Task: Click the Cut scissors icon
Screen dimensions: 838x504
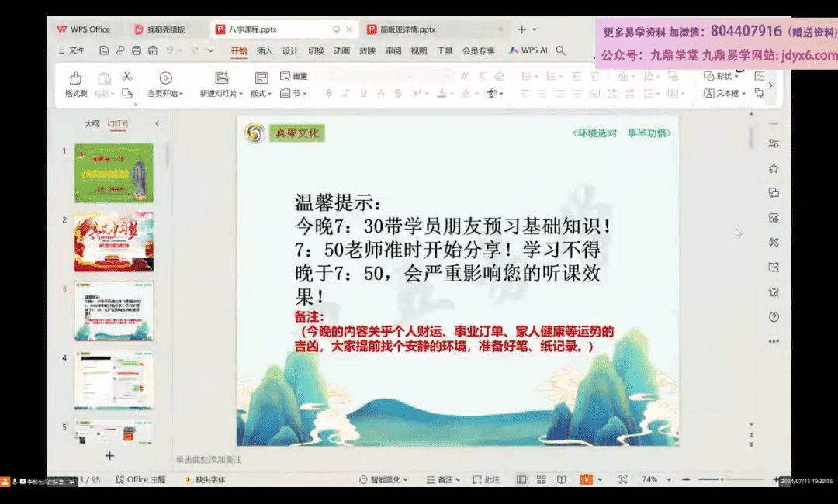Action: click(x=127, y=76)
